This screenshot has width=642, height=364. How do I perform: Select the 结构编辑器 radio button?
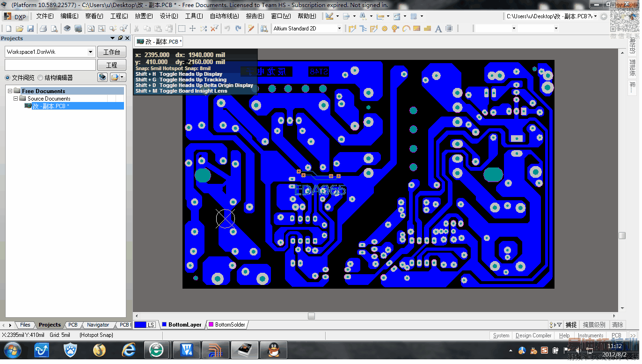pyautogui.click(x=41, y=78)
